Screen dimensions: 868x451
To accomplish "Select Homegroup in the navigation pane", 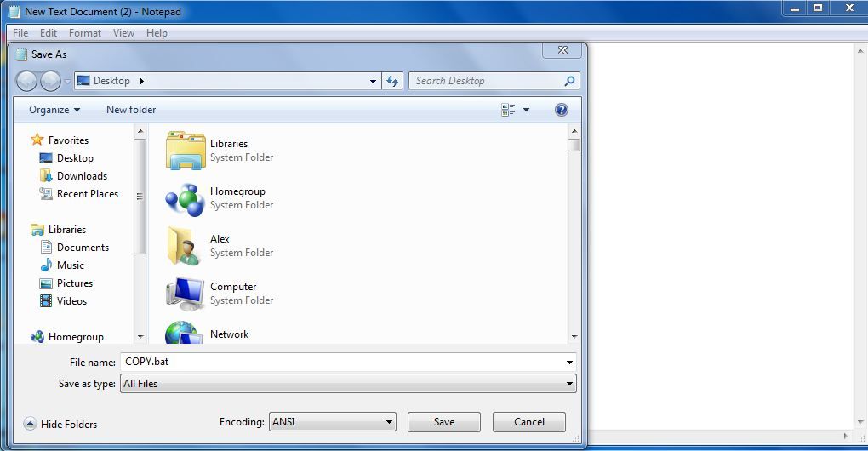I will click(x=76, y=336).
